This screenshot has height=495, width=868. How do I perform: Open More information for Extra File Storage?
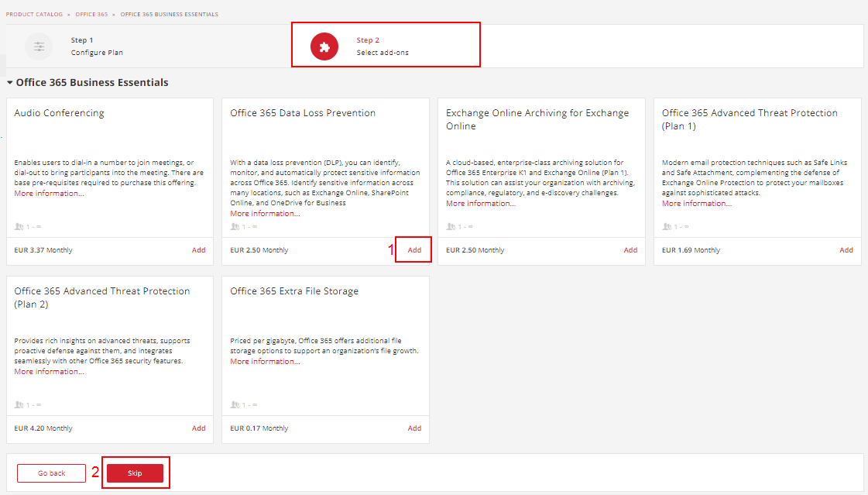point(265,362)
